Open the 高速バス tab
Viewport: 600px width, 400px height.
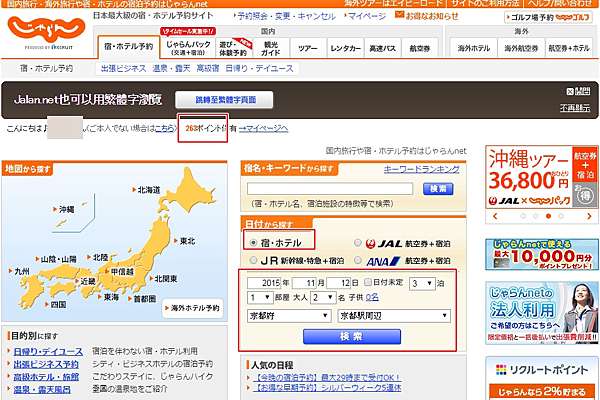(x=382, y=48)
